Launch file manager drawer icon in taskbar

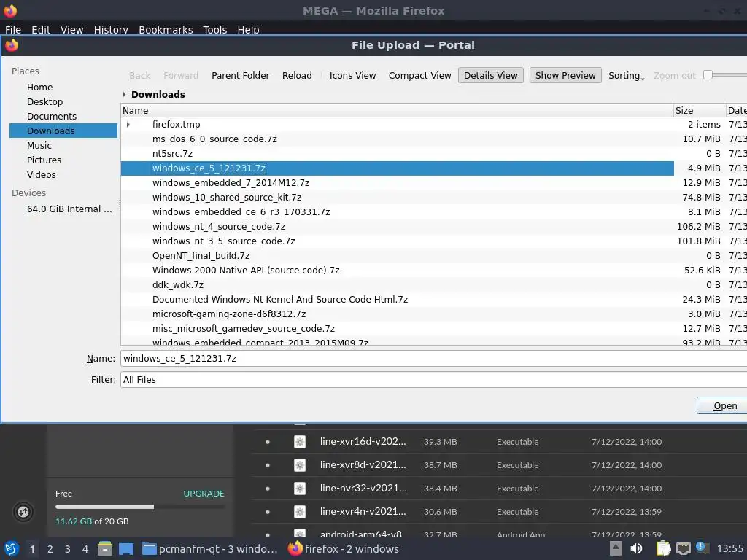(x=105, y=548)
